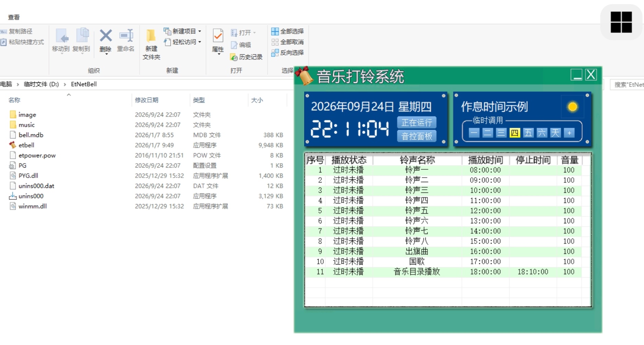The image size is (644, 345).
Task: Click the Invert selection icon
Action: pyautogui.click(x=275, y=53)
